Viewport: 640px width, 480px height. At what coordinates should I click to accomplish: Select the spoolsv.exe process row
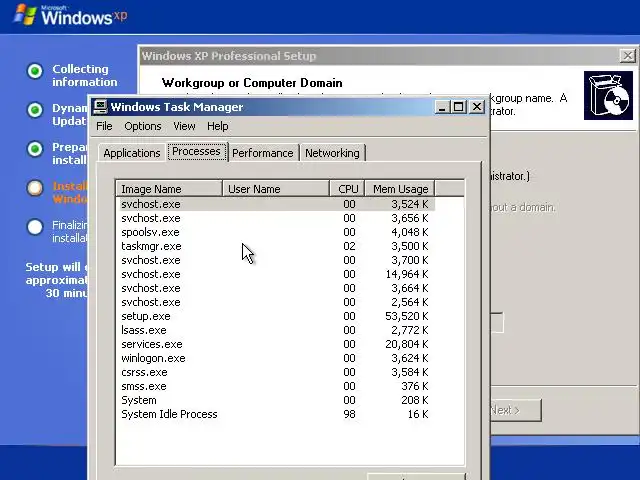coord(277,232)
